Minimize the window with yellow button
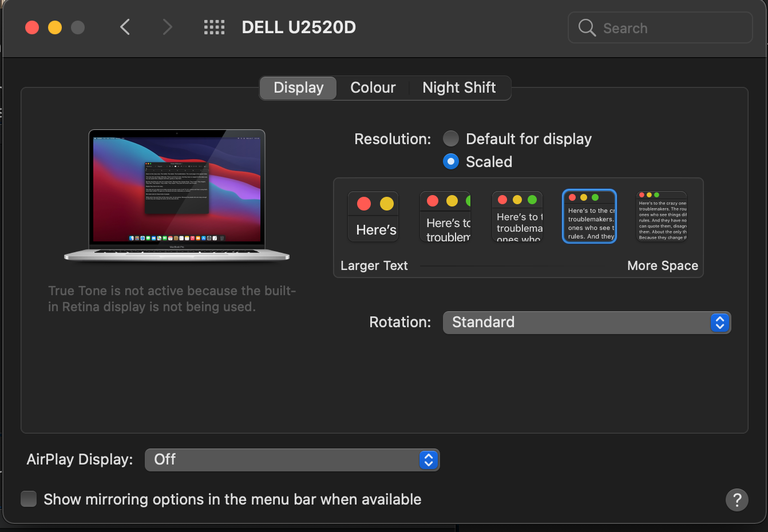 coord(55,27)
